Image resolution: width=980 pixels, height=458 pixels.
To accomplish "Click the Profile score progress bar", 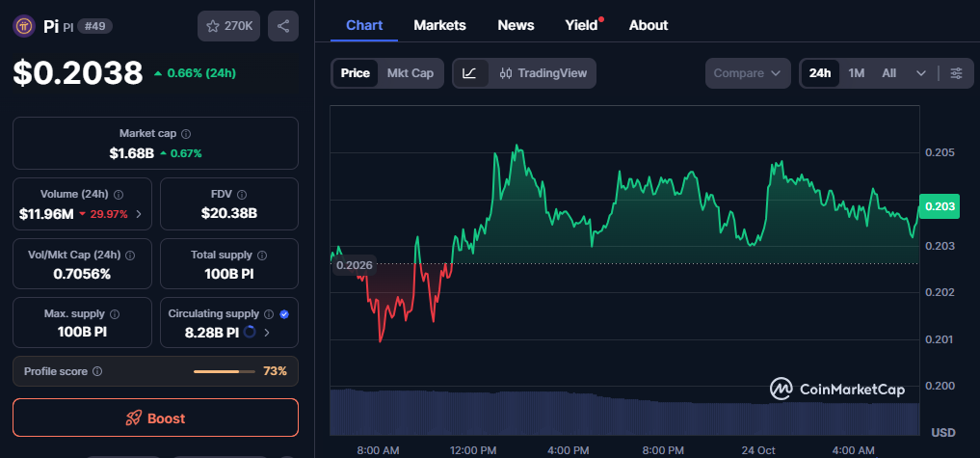I will point(224,371).
